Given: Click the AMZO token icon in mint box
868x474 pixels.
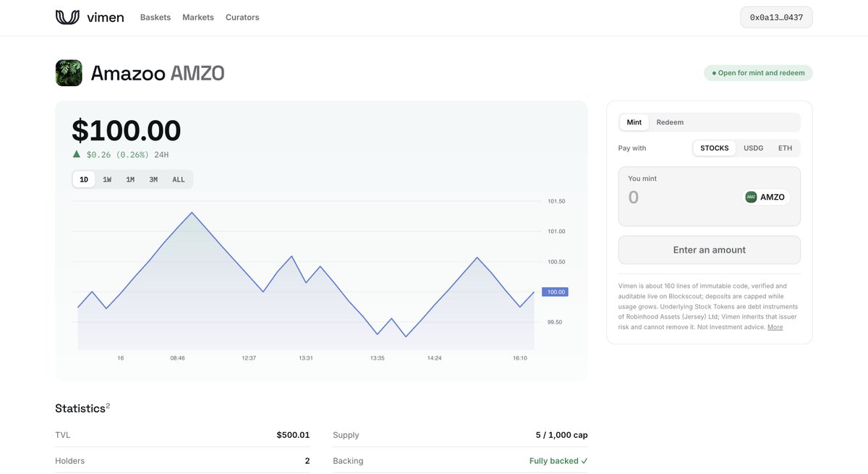Looking at the screenshot, I should pyautogui.click(x=751, y=197).
